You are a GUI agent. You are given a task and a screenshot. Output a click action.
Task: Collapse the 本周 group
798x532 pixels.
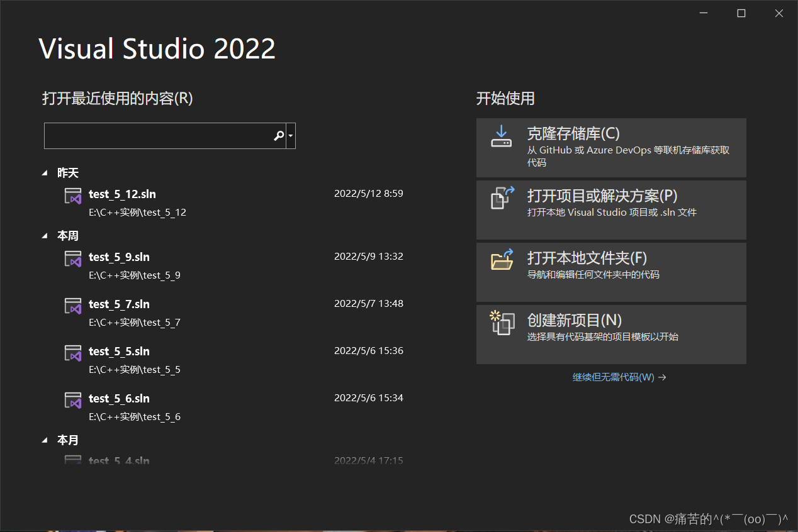pyautogui.click(x=45, y=235)
